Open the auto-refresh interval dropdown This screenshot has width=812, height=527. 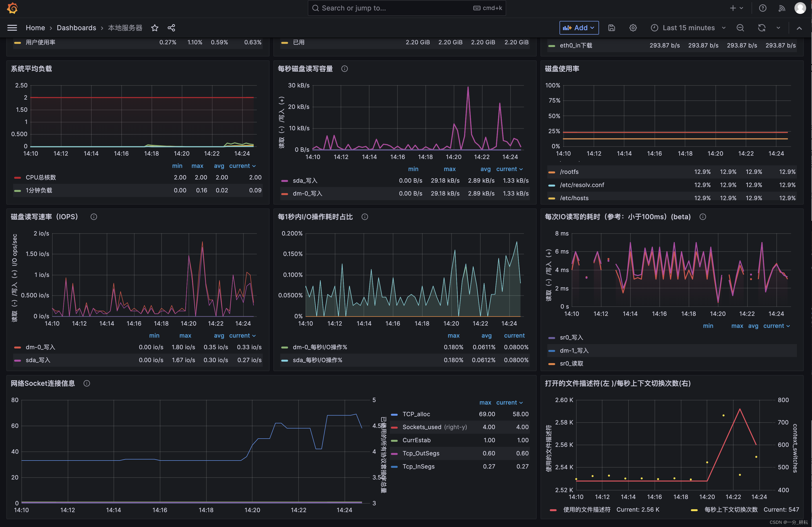coord(778,28)
